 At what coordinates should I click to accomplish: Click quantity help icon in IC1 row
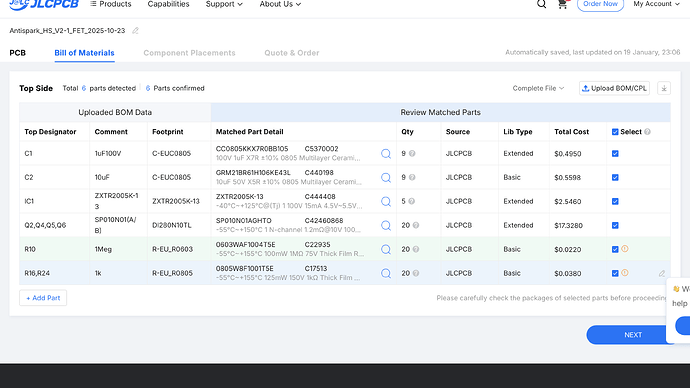pyautogui.click(x=411, y=201)
